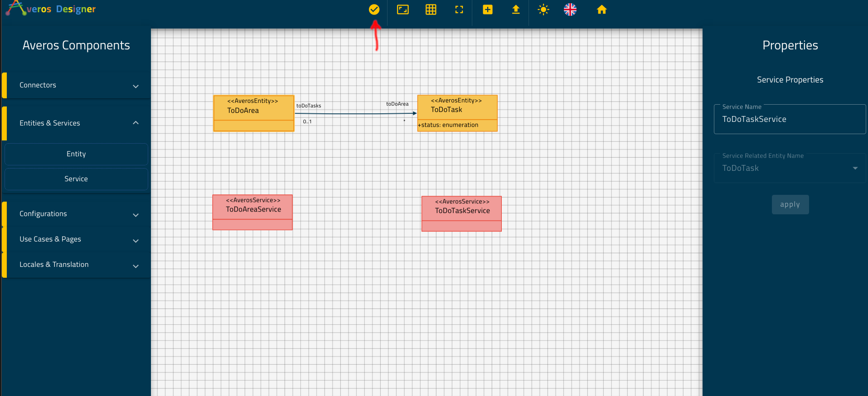Select the ToDoArea entity box
This screenshot has height=396, width=868.
(254, 113)
